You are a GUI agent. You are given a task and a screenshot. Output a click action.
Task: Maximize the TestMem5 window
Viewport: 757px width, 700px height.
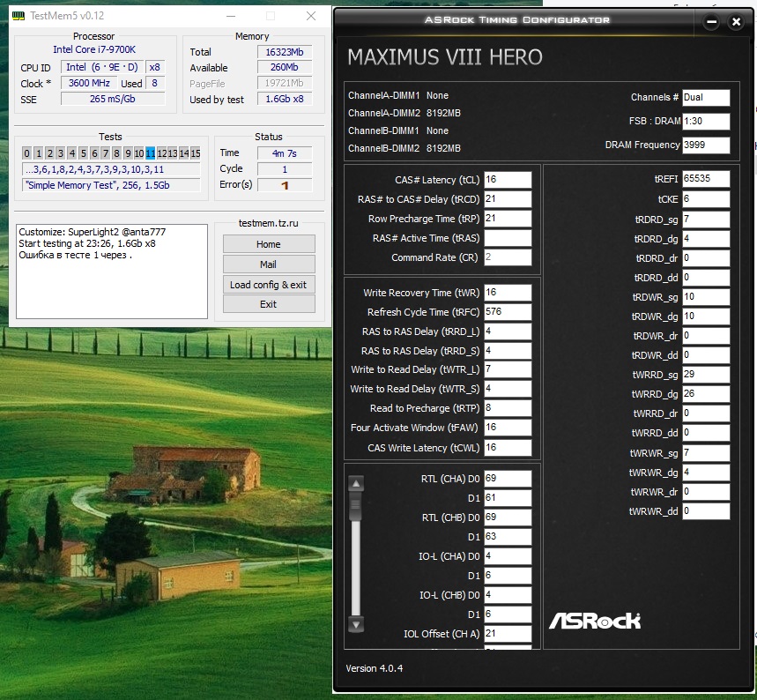[271, 16]
